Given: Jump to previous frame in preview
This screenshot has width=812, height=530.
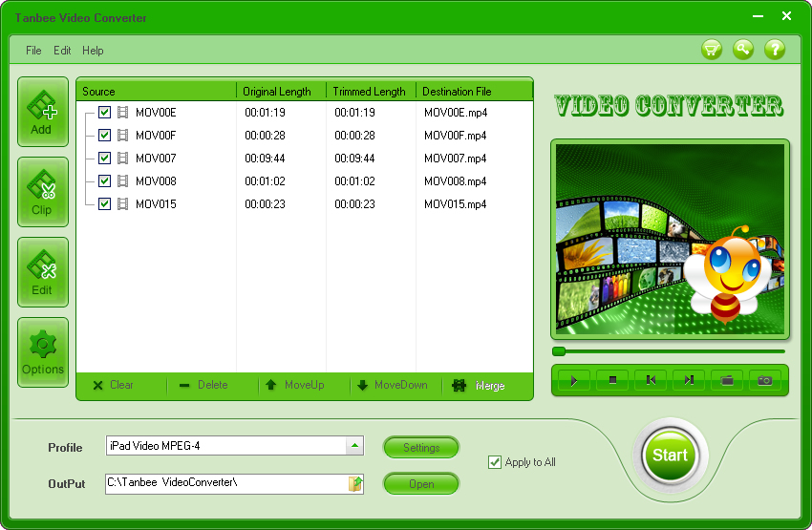Looking at the screenshot, I should point(651,380).
